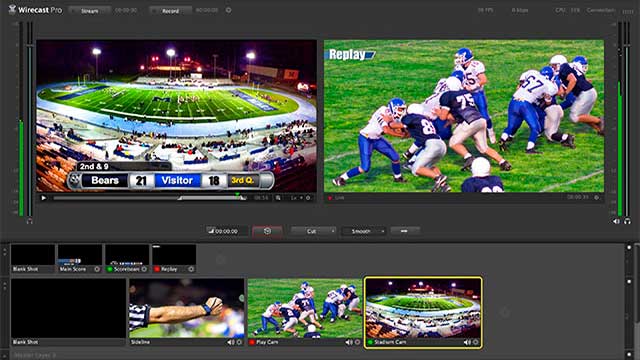Image resolution: width=640 pixels, height=360 pixels.
Task: Click the preview playback scrub bar
Action: [x=150, y=198]
